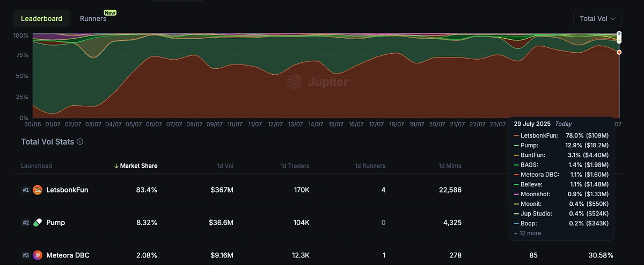Click the Pump green legend swatch in the tooltip
This screenshot has height=265, width=644.
(516, 146)
